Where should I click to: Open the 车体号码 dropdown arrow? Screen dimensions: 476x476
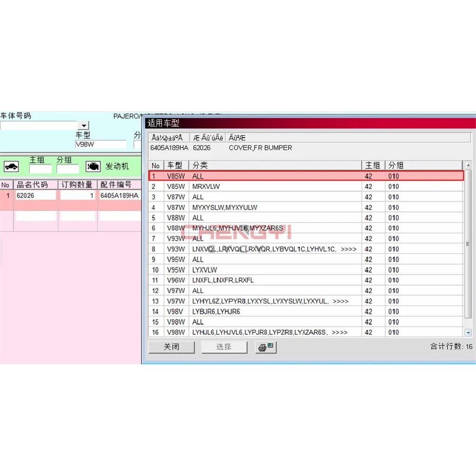click(84, 126)
